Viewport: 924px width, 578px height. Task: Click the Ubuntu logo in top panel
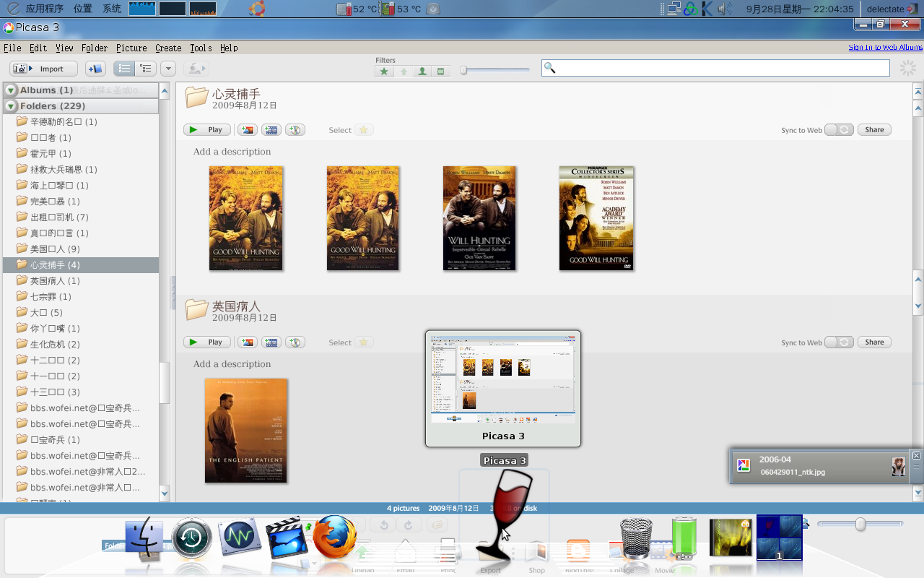point(257,9)
